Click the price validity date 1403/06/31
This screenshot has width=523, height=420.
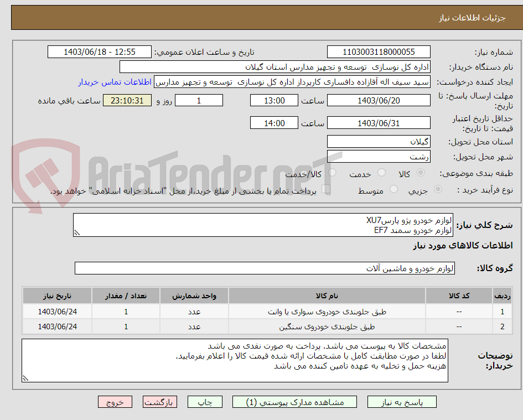[379, 123]
